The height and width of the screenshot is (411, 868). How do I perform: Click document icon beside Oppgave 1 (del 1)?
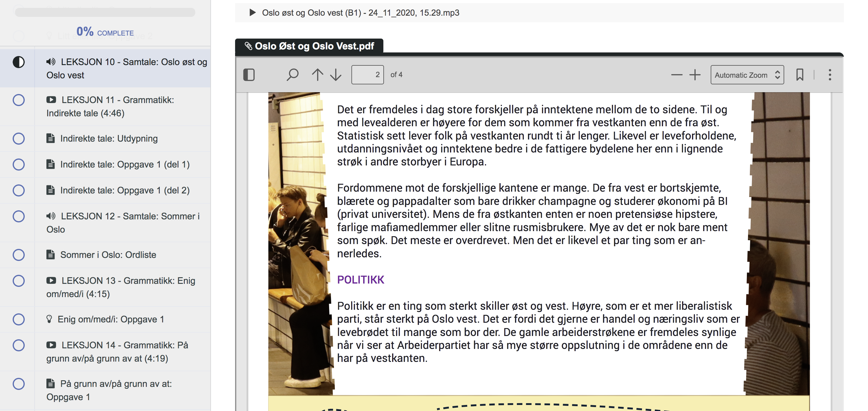[x=51, y=164]
